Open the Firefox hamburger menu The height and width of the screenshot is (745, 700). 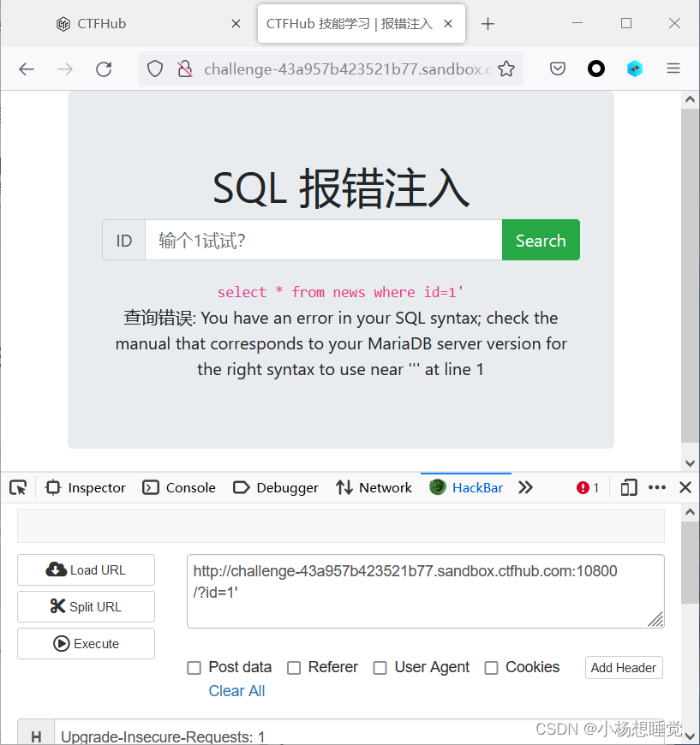pyautogui.click(x=673, y=69)
